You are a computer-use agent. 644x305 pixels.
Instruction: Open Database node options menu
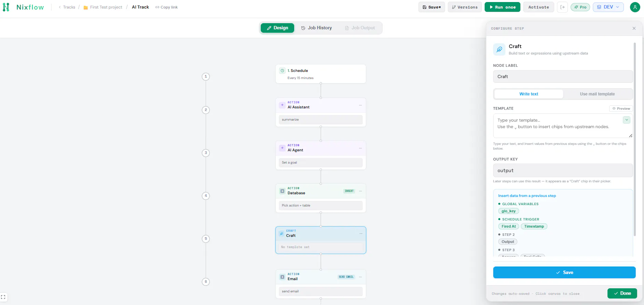click(360, 191)
